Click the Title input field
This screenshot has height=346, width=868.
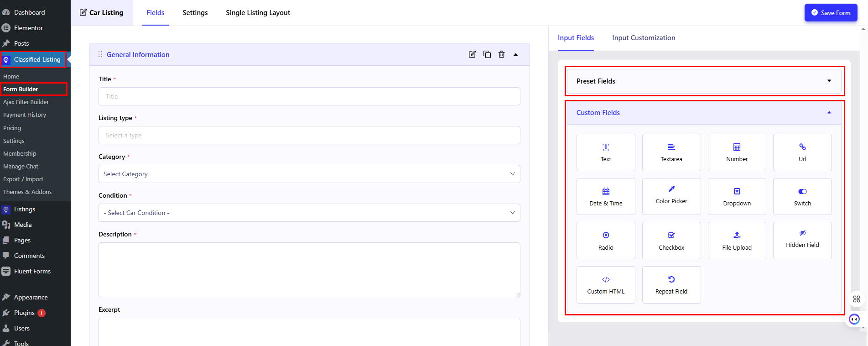pyautogui.click(x=309, y=96)
